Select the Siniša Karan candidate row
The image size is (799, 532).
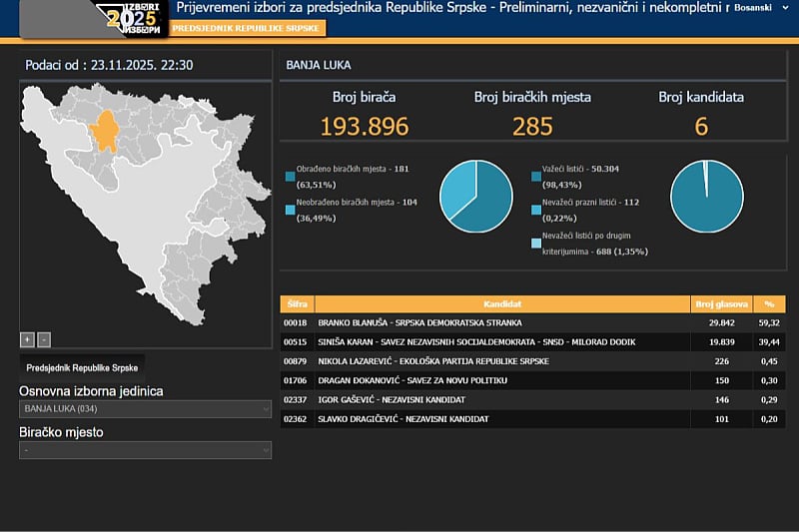pyautogui.click(x=502, y=342)
